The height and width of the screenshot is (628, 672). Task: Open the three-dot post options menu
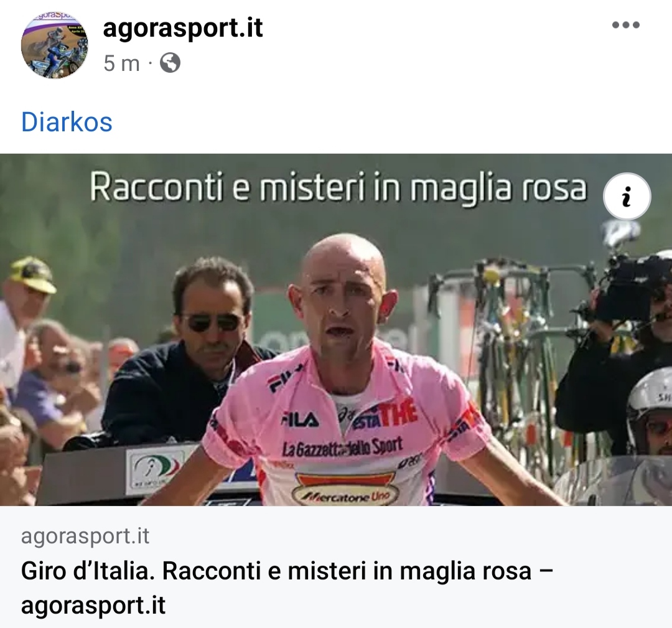tap(626, 25)
